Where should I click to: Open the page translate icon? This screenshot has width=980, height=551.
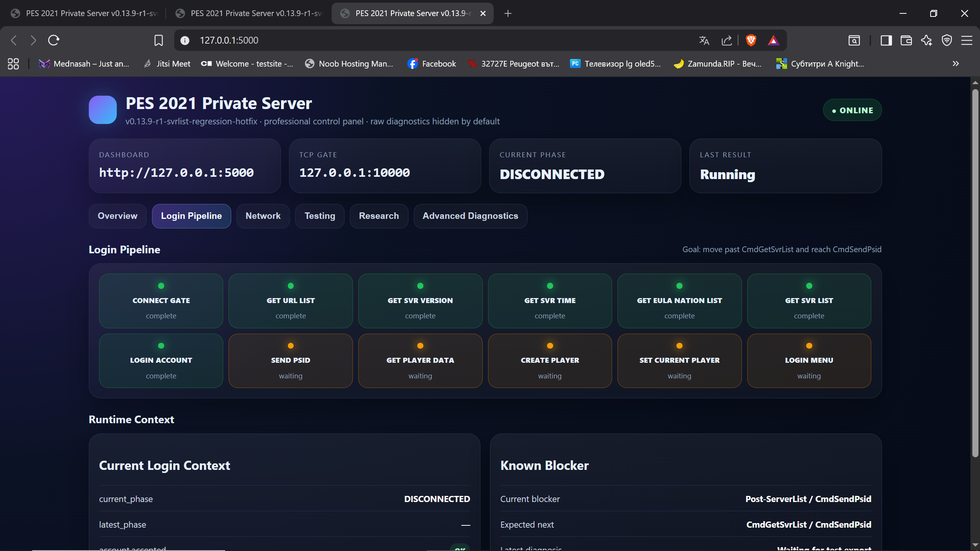click(704, 40)
